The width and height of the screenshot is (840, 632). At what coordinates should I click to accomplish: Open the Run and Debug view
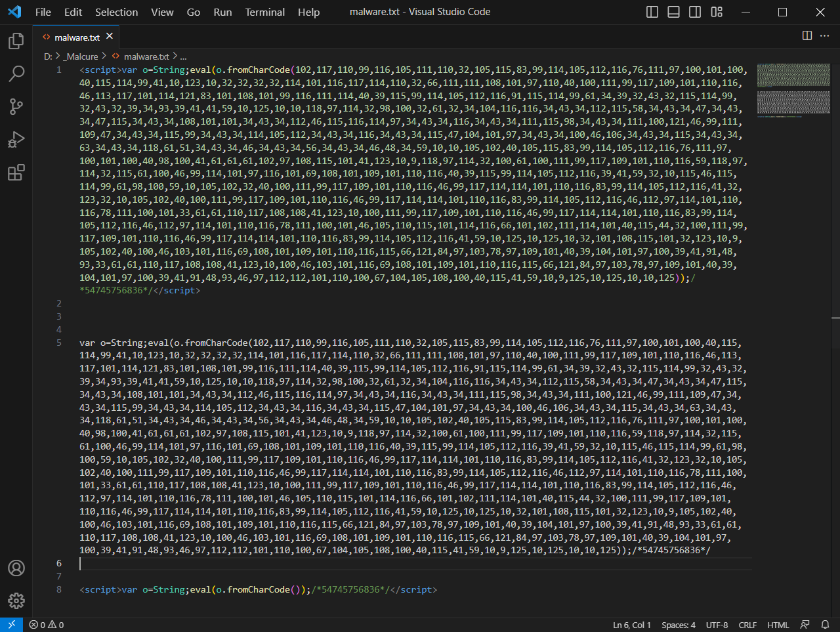(x=16, y=139)
